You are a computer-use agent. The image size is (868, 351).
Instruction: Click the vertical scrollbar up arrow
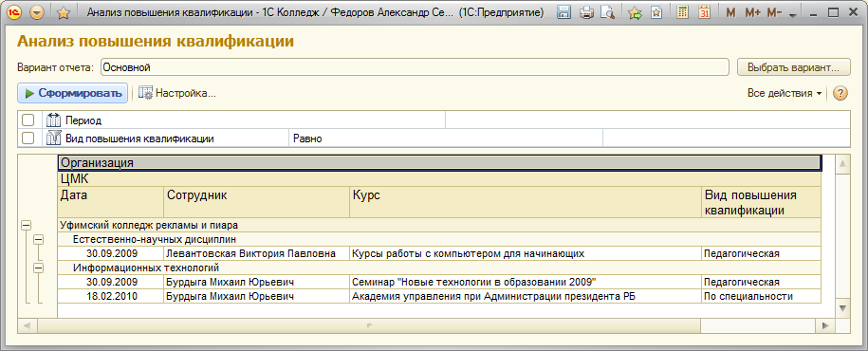(842, 163)
